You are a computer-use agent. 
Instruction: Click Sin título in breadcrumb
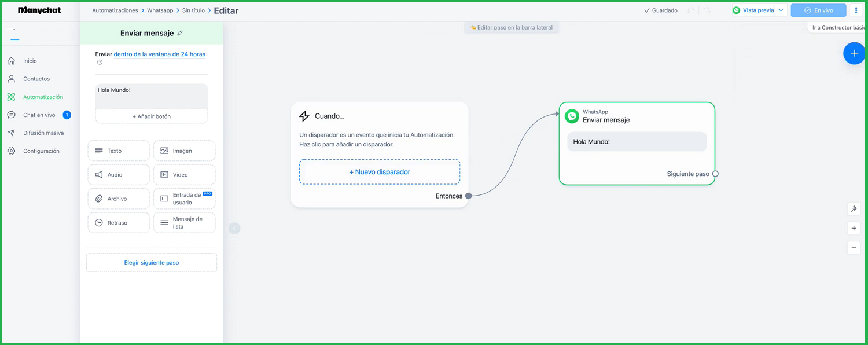(194, 10)
